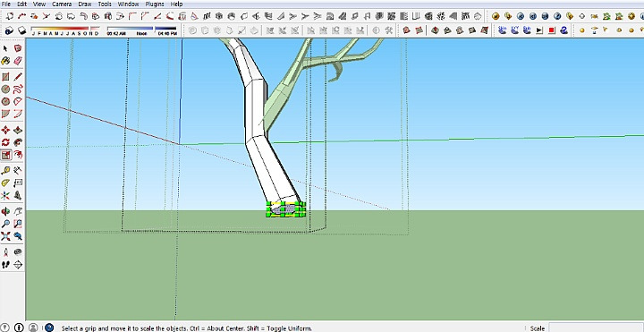Select the Push/Pull tool
This screenshot has height=332, width=644.
click(x=18, y=131)
